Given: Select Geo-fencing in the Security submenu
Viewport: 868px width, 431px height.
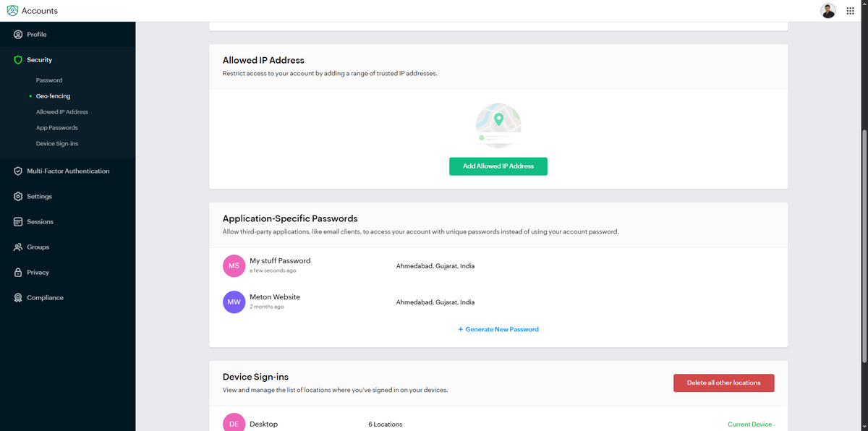Looking at the screenshot, I should (x=54, y=96).
